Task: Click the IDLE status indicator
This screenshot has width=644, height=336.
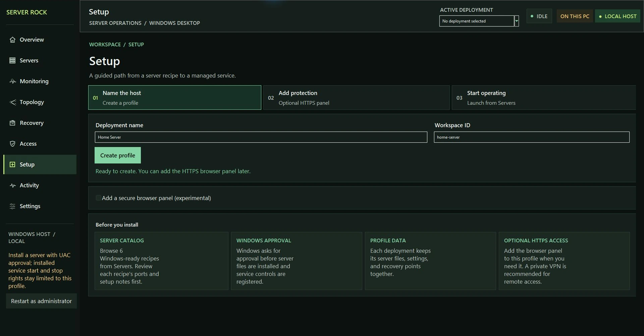Action: [539, 16]
